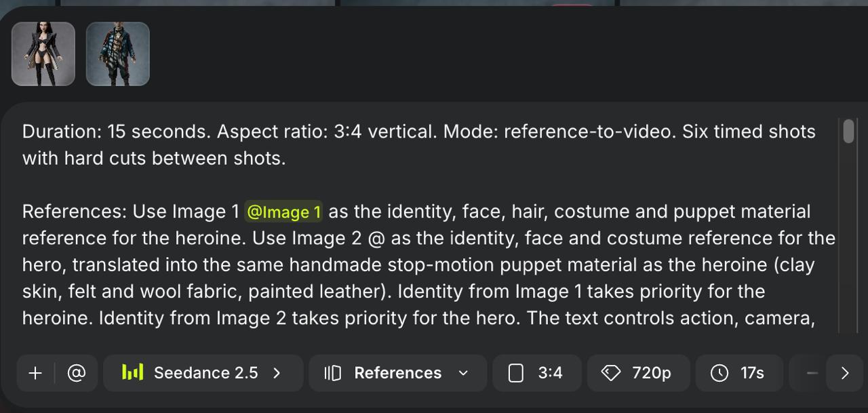Select the hero reference image thumbnail
Screen dimensions: 868x413
pos(117,54)
